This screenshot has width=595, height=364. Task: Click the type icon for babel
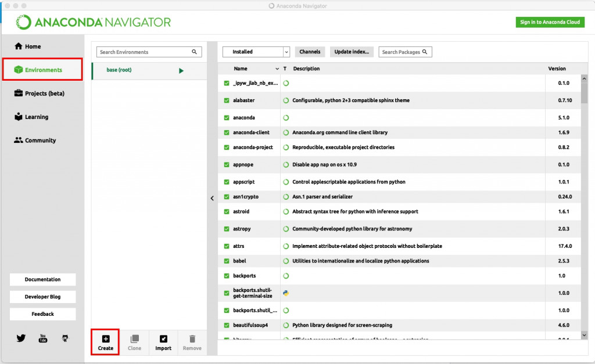pos(286,261)
